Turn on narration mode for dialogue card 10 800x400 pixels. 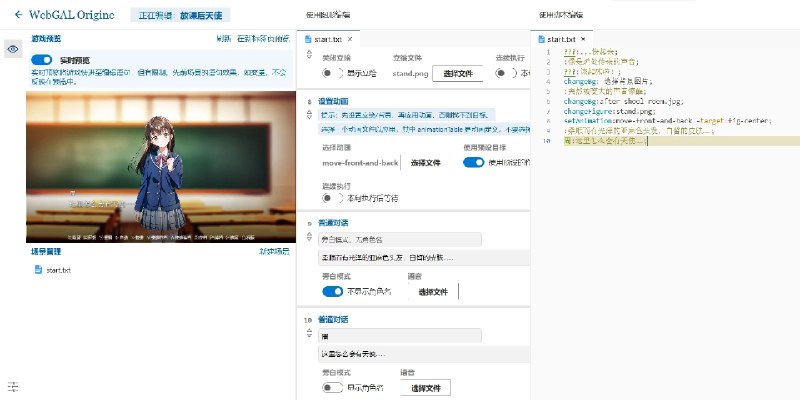click(332, 387)
